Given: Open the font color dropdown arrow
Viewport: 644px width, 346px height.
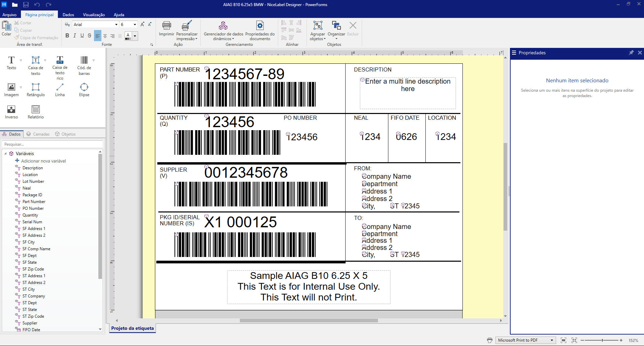Looking at the screenshot, I should point(135,36).
